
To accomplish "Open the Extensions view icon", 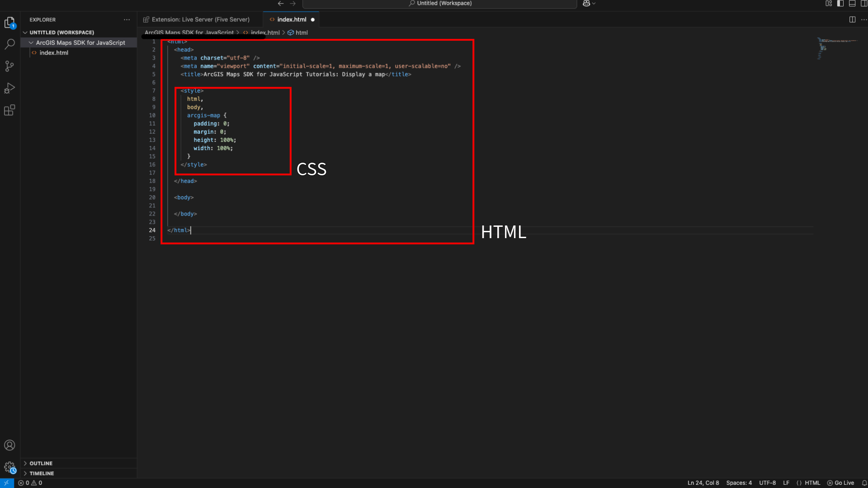I will 9,110.
